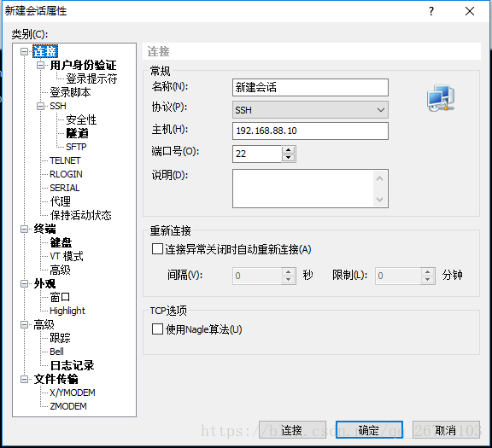Screen dimensions: 492x448
Task: Collapse the 连接 tree node
Action: coord(24,51)
